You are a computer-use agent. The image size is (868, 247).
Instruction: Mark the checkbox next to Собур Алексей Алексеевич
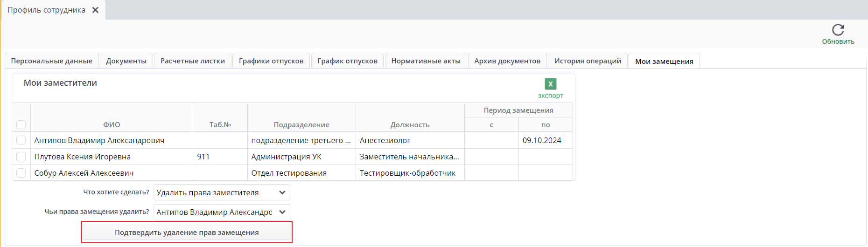pos(21,172)
